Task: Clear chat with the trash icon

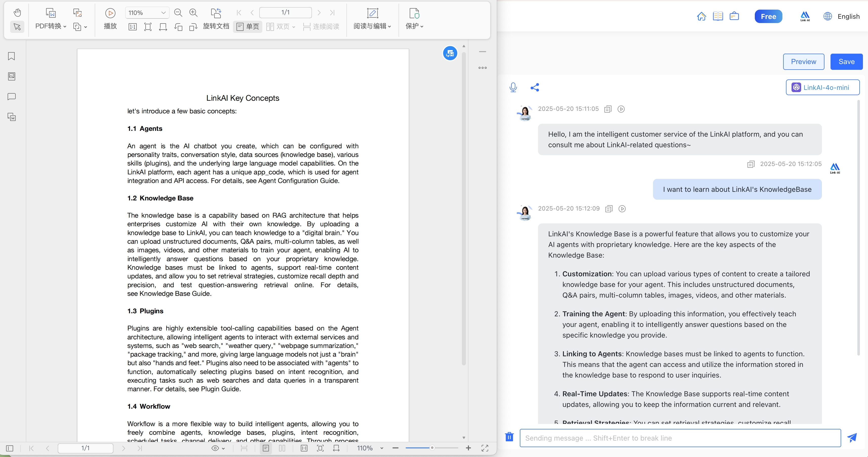Action: 509,437
